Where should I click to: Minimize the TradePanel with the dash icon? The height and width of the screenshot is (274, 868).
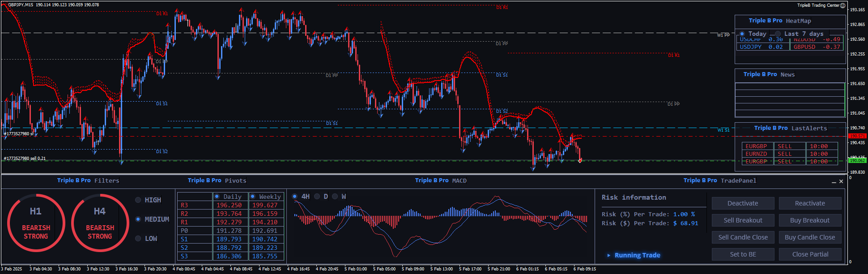[834, 182]
